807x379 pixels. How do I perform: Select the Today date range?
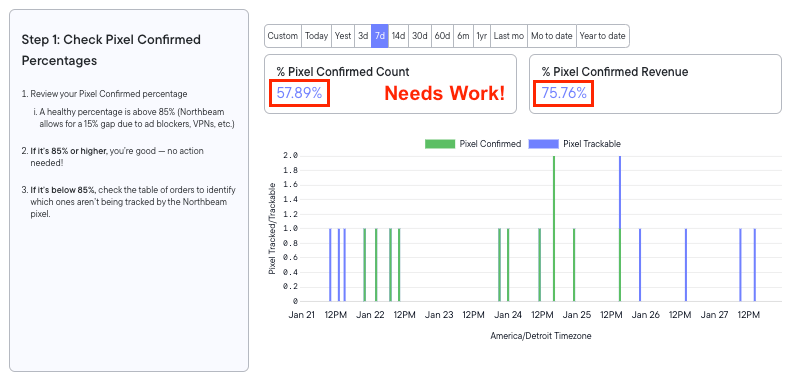(317, 36)
